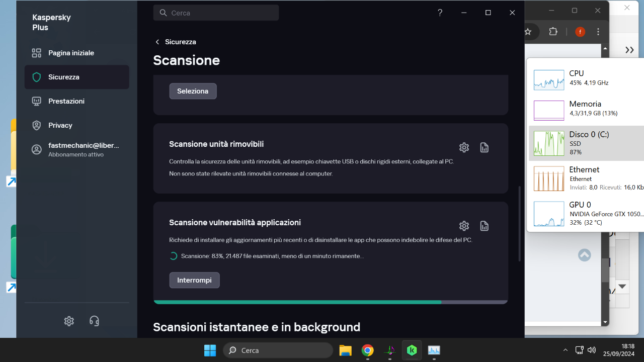
Task: Select the Ethernet performance entry
Action: 586,178
